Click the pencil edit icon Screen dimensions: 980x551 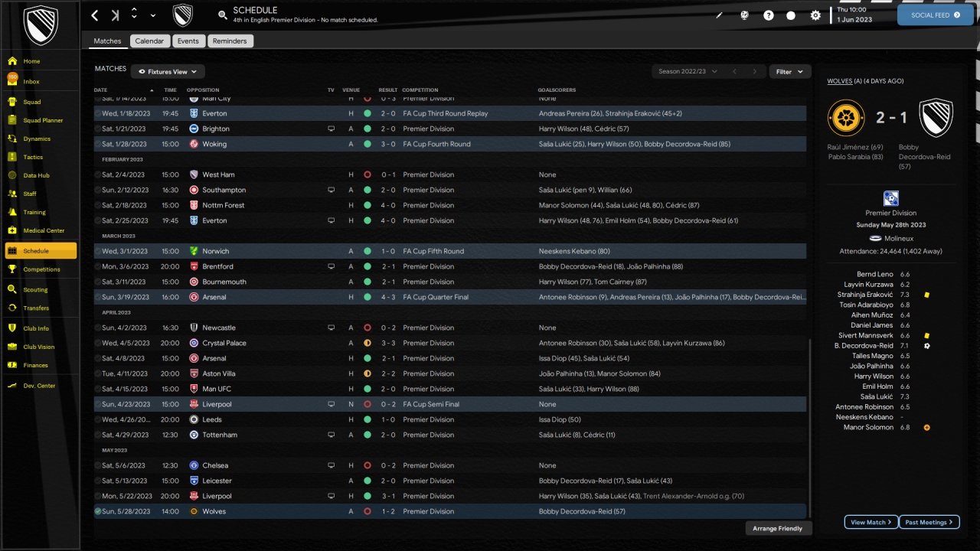(x=719, y=15)
